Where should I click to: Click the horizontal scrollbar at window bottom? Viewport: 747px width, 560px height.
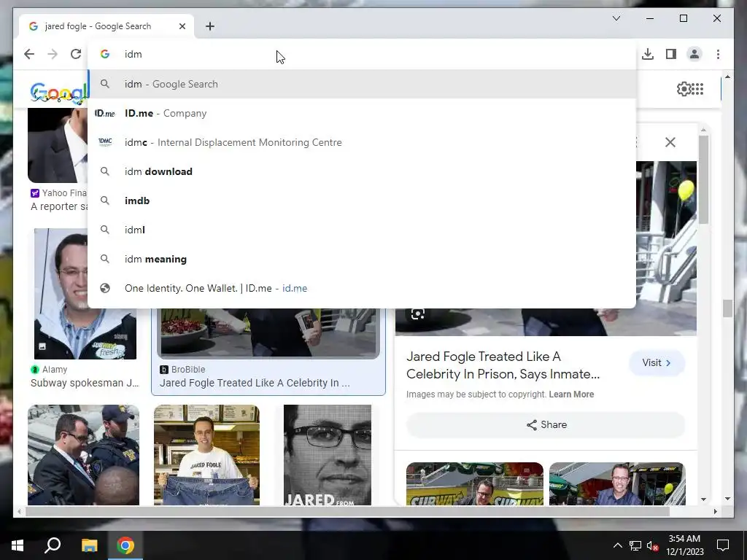348,512
